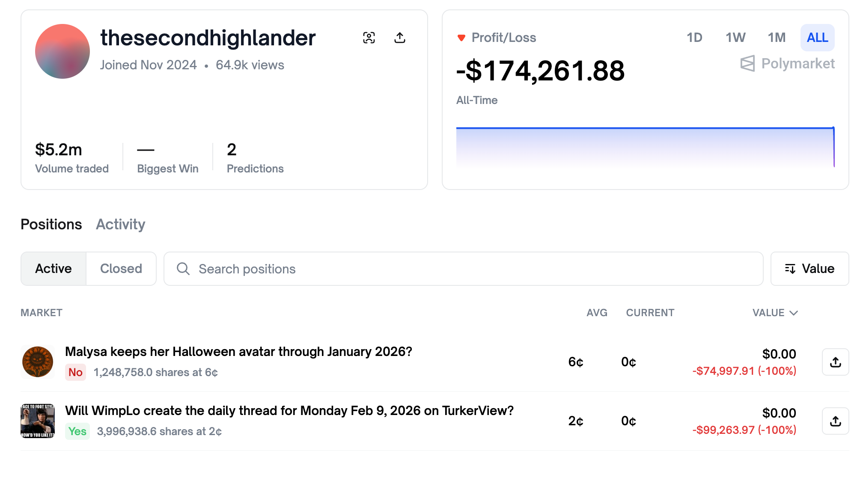Select the 1M profit/loss range

777,38
